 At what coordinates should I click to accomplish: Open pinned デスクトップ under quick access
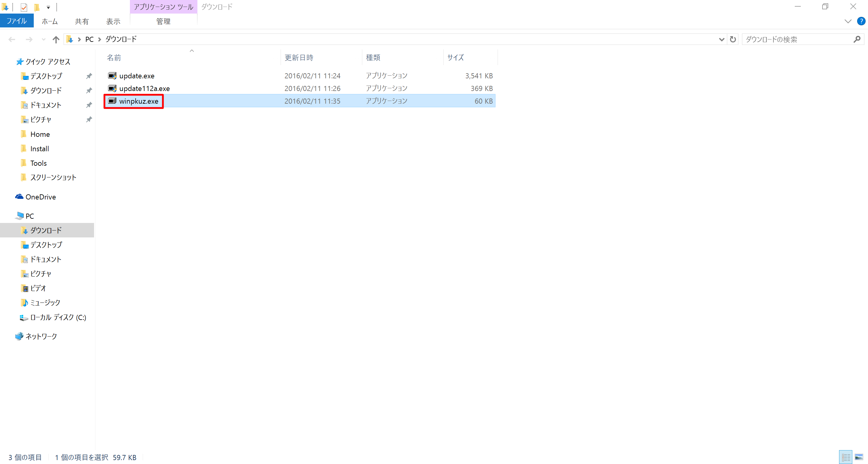[46, 76]
